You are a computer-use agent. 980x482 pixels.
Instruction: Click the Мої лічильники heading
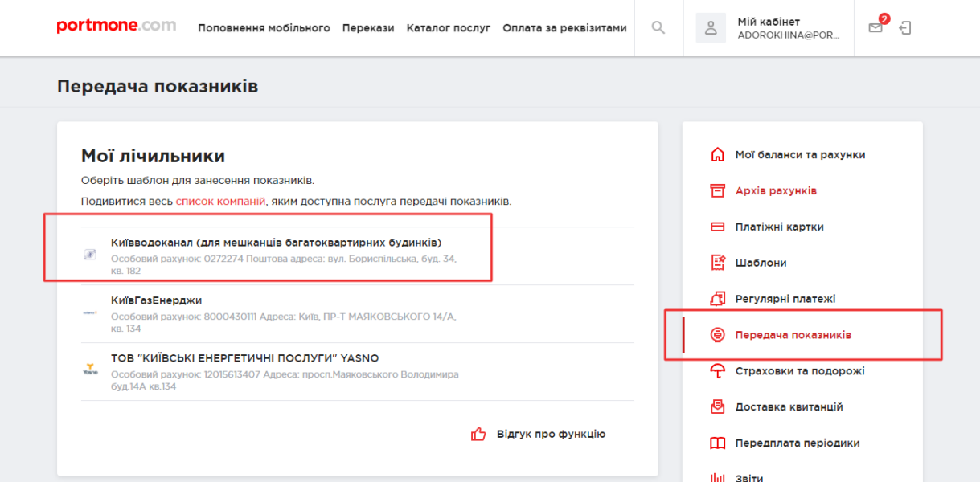coord(153,156)
